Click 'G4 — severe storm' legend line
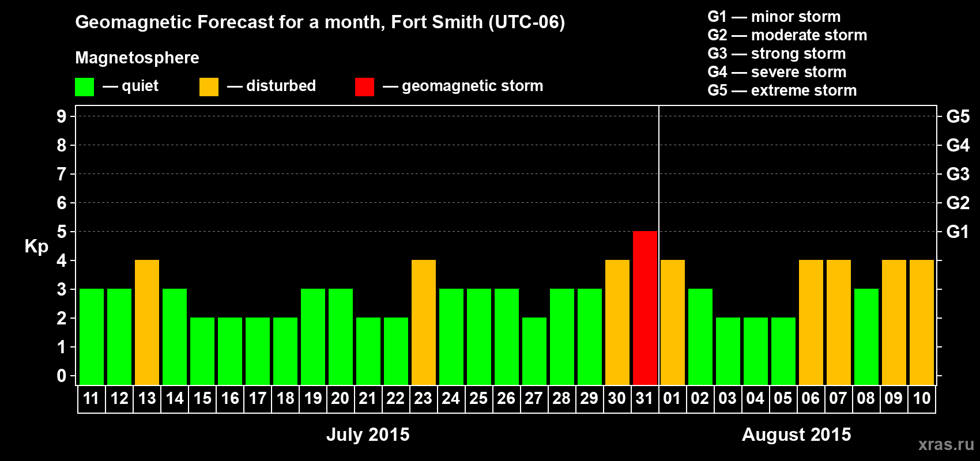The image size is (980, 461). click(x=777, y=72)
